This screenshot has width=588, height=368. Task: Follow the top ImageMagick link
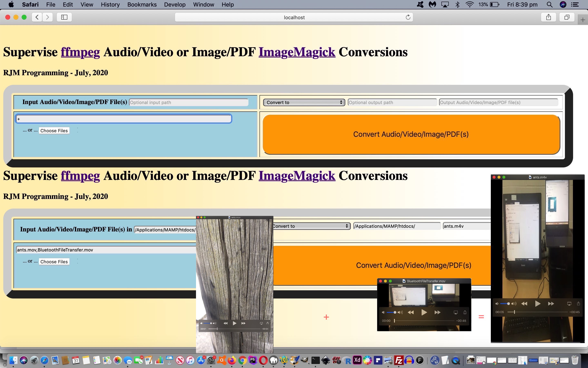coord(297,52)
